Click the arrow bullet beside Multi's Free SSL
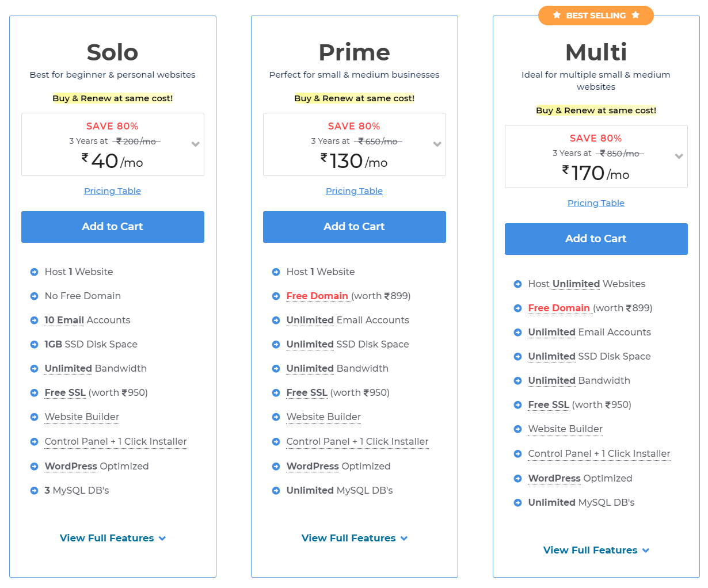This screenshot has width=708, height=588. [x=517, y=405]
